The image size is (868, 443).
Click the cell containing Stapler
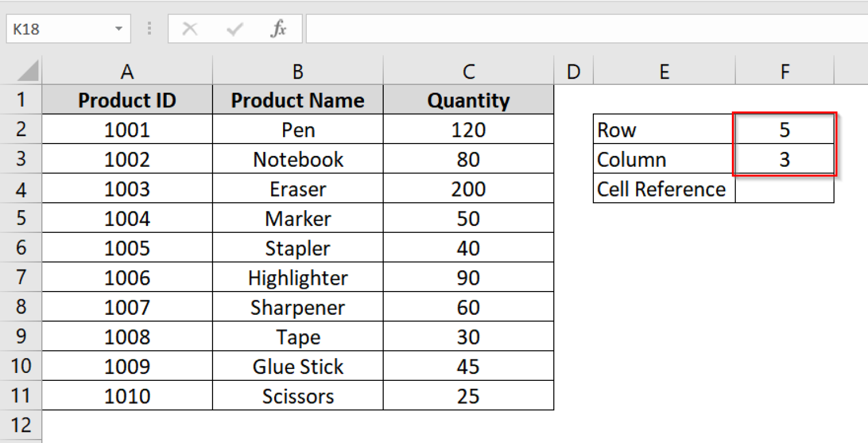(297, 247)
